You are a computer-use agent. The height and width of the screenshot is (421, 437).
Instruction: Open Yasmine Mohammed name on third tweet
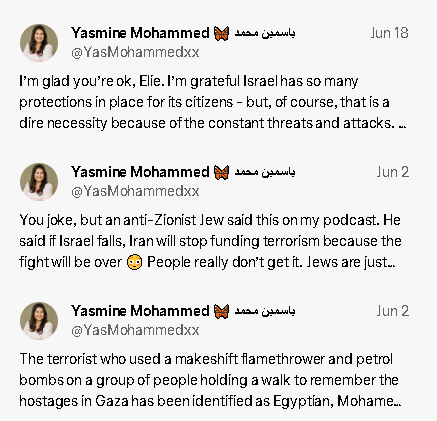click(x=140, y=311)
